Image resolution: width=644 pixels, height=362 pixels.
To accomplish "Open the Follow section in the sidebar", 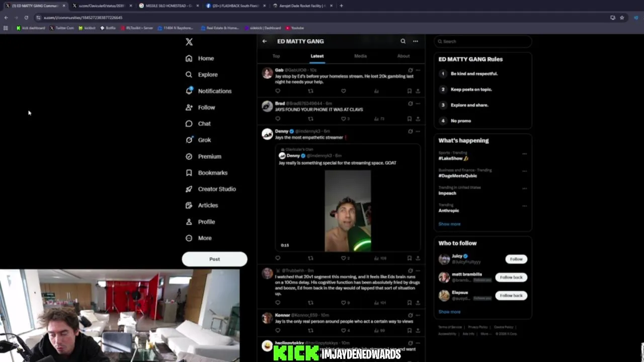I will pyautogui.click(x=200, y=107).
